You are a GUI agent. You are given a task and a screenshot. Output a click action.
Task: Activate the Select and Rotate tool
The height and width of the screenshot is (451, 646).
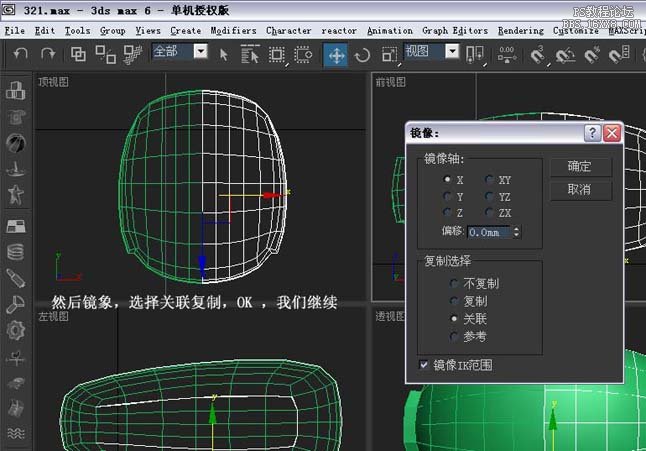point(363,55)
